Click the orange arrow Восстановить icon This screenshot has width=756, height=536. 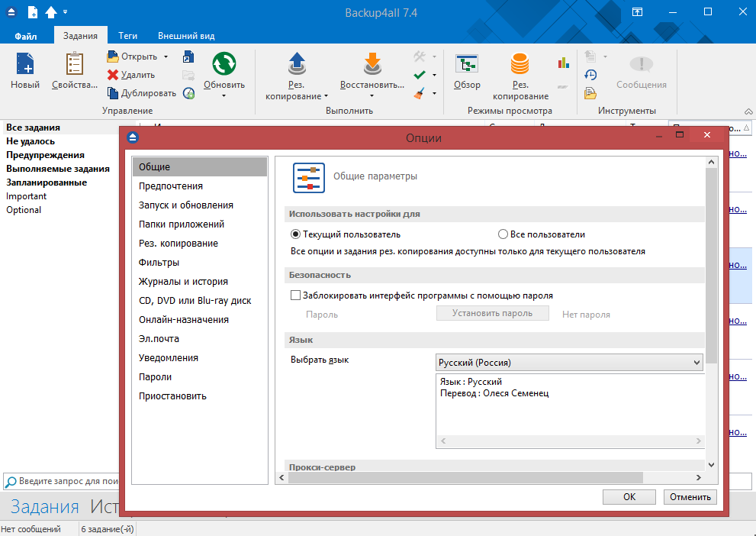[372, 63]
